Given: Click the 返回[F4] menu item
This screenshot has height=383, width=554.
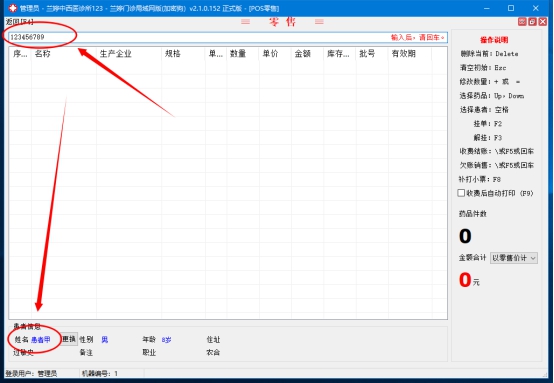Looking at the screenshot, I should click(x=19, y=22).
